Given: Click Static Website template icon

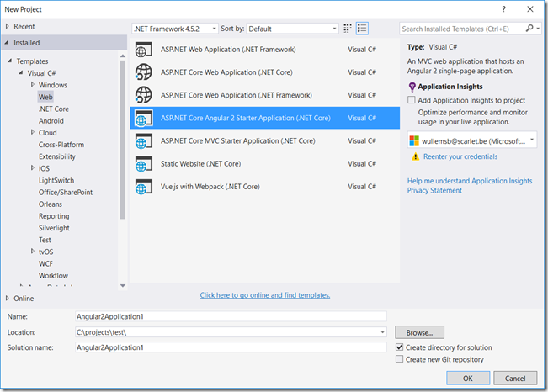Looking at the screenshot, I should (144, 164).
